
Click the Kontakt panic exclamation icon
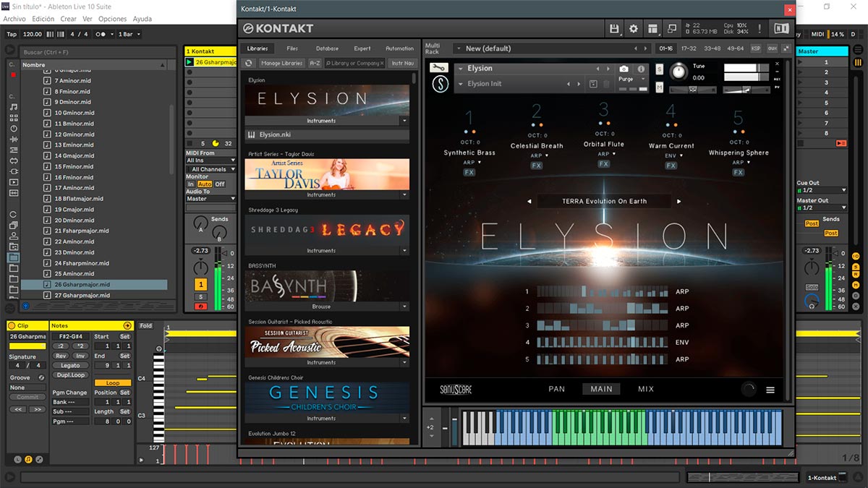click(x=759, y=28)
